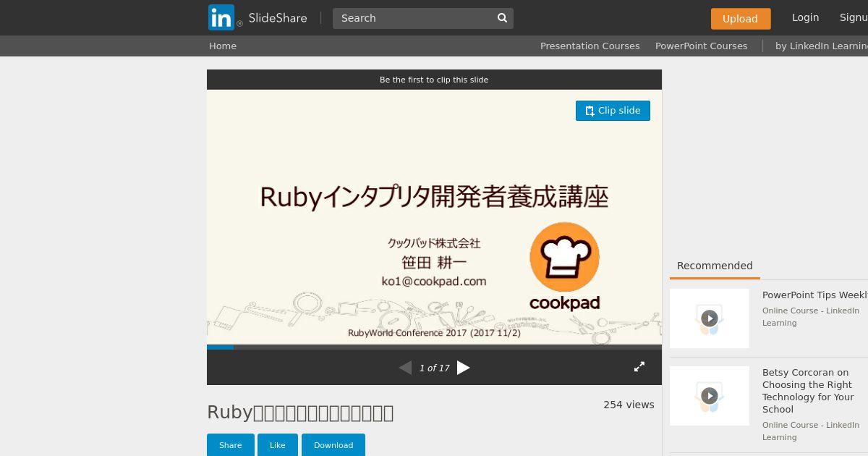Click the Share button
Image resolution: width=868 pixels, height=456 pixels.
click(x=231, y=445)
